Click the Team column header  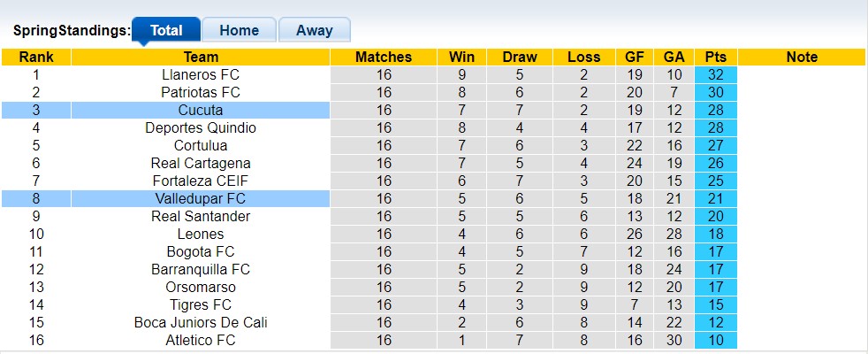click(x=201, y=57)
